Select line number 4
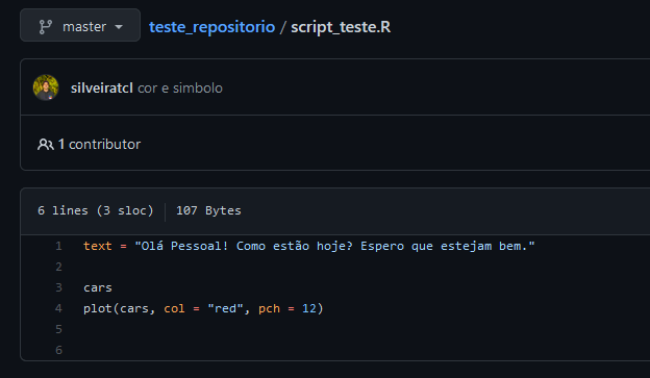 [x=59, y=308]
